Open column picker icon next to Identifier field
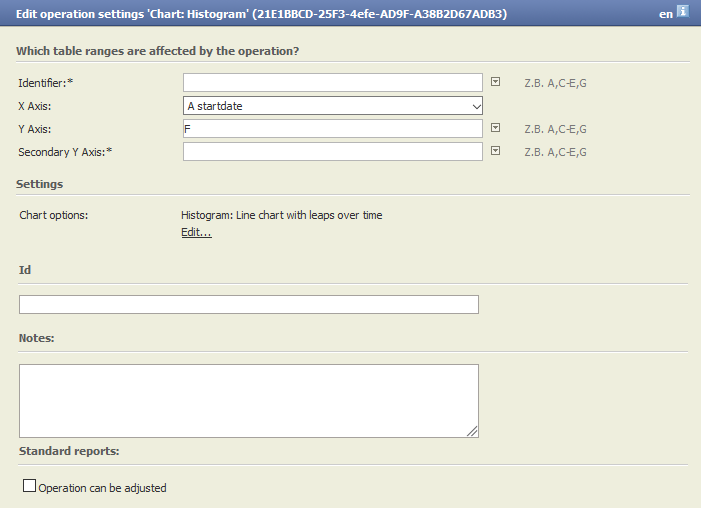This screenshot has width=701, height=508. click(x=495, y=82)
